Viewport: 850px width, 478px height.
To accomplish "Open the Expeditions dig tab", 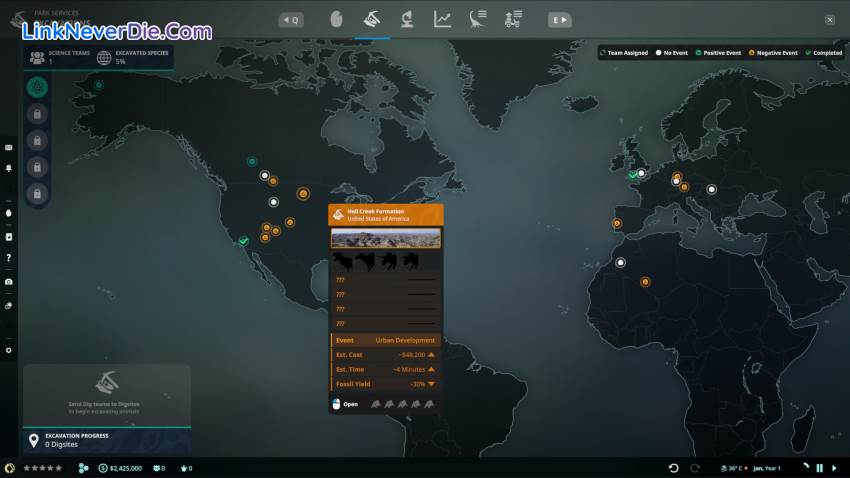I will pyautogui.click(x=371, y=19).
